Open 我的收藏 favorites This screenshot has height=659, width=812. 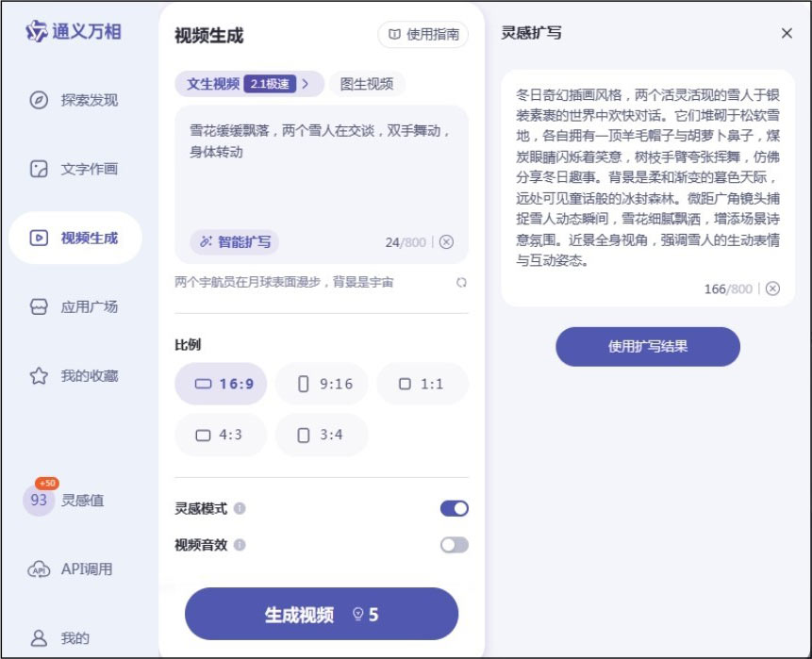tap(75, 376)
